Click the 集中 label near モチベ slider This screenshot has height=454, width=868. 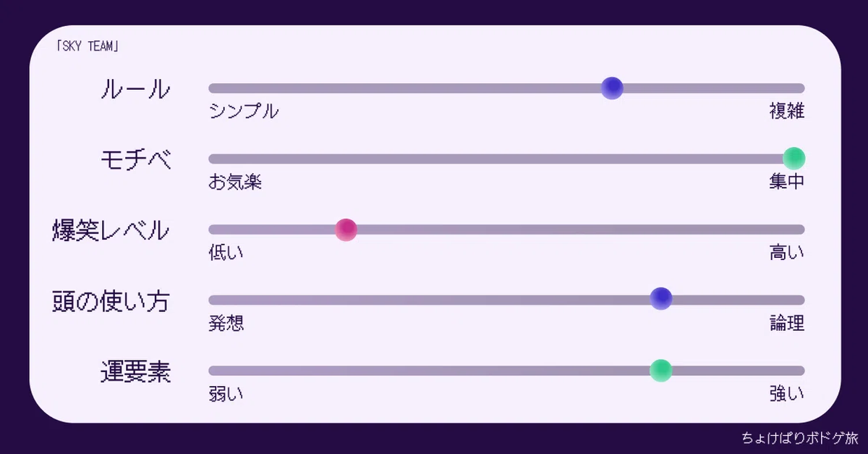pos(787,182)
